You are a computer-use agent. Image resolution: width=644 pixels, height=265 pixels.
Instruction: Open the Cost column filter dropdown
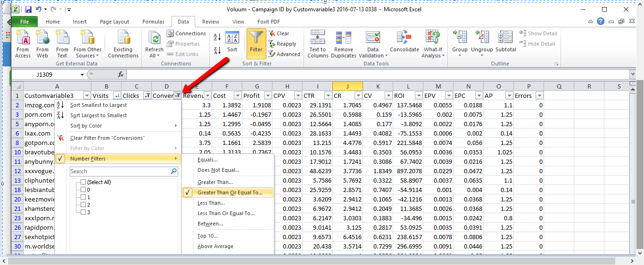238,96
